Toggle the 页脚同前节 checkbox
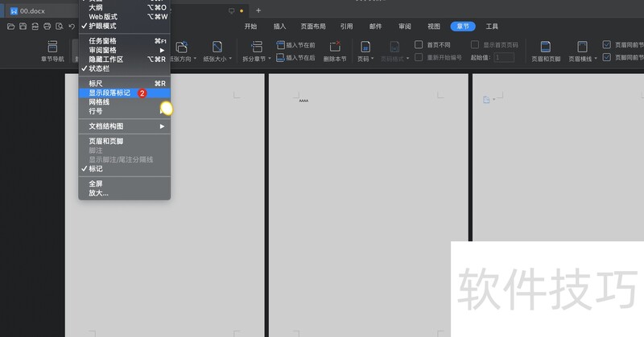Screen dimensions: 644x337 (x=607, y=58)
